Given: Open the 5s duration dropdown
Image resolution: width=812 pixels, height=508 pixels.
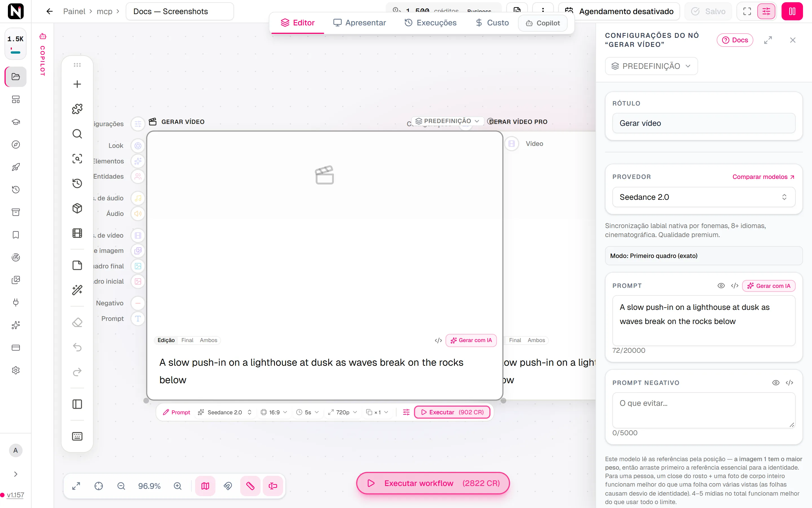Looking at the screenshot, I should click(307, 412).
